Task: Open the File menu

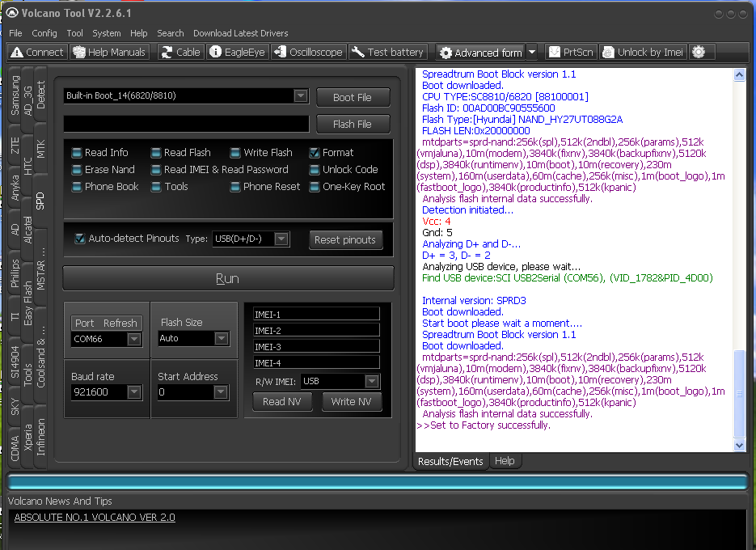Action: (x=15, y=33)
